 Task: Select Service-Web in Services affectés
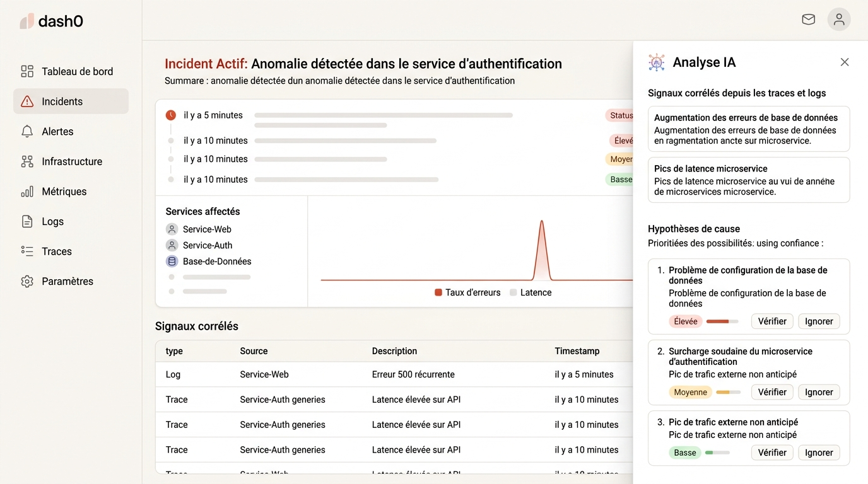coord(207,229)
